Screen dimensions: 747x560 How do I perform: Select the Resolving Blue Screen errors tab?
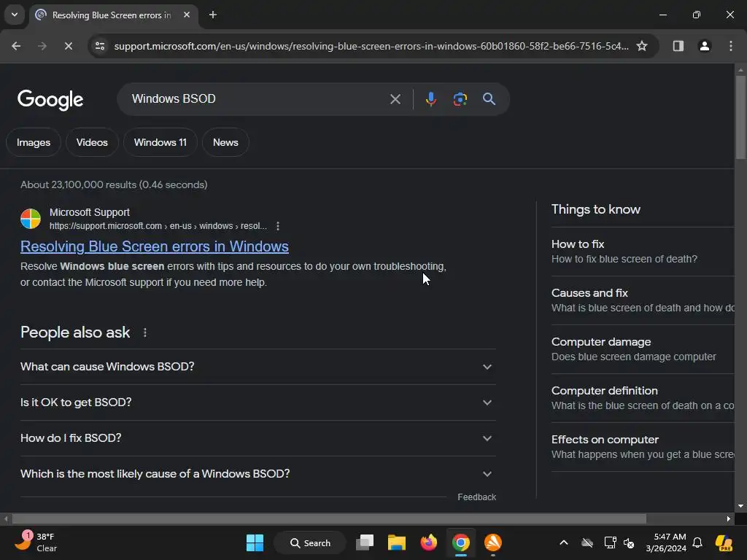[112, 15]
